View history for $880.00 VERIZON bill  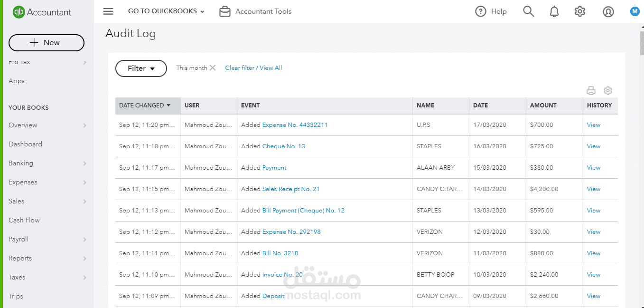594,253
